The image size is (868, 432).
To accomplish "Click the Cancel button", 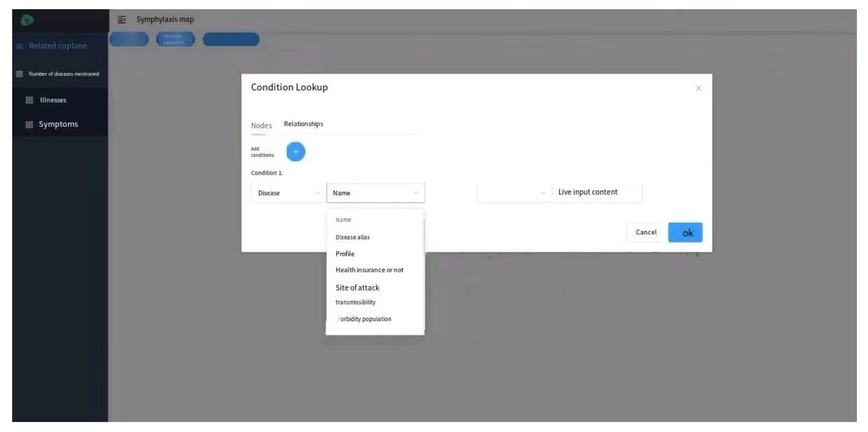I will click(646, 232).
